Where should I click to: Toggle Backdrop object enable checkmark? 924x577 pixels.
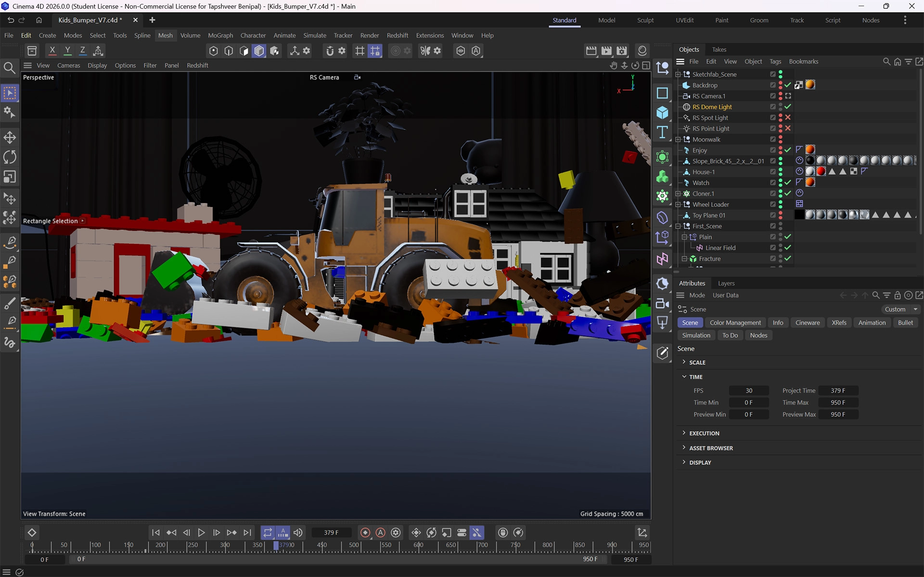point(788,85)
